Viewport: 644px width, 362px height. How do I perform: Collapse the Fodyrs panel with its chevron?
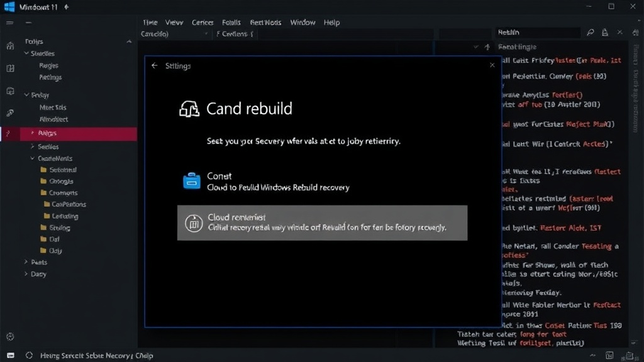point(129,41)
